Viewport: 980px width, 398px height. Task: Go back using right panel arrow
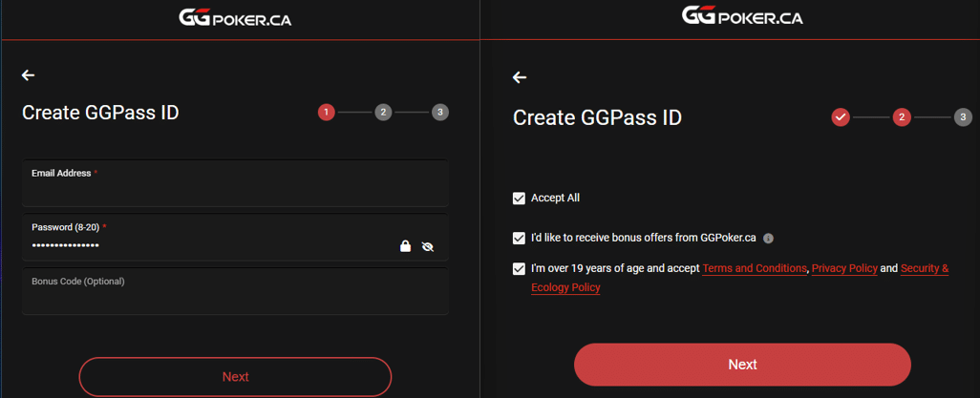(520, 77)
